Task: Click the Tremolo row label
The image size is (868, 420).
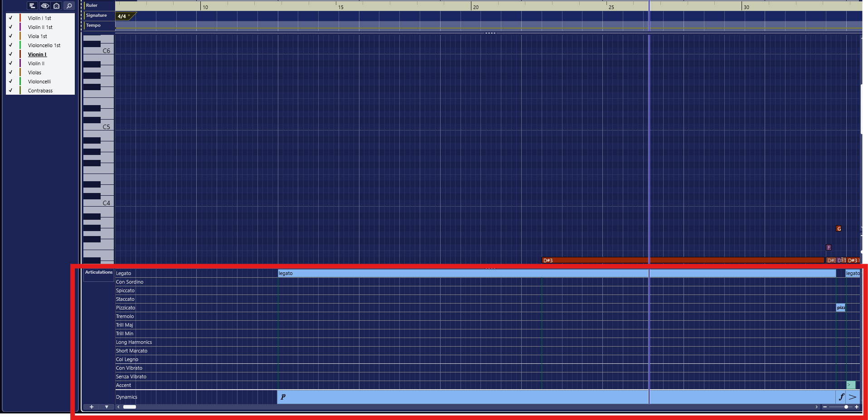Action: 125,316
